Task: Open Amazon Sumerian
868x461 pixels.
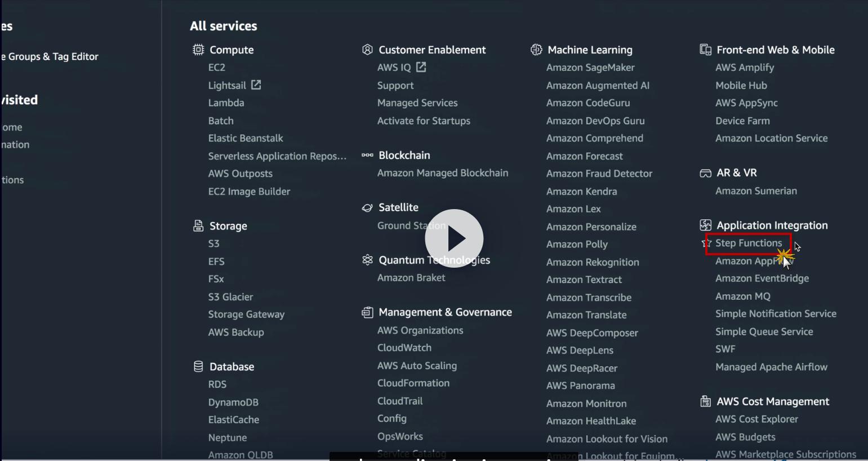Action: click(x=756, y=191)
